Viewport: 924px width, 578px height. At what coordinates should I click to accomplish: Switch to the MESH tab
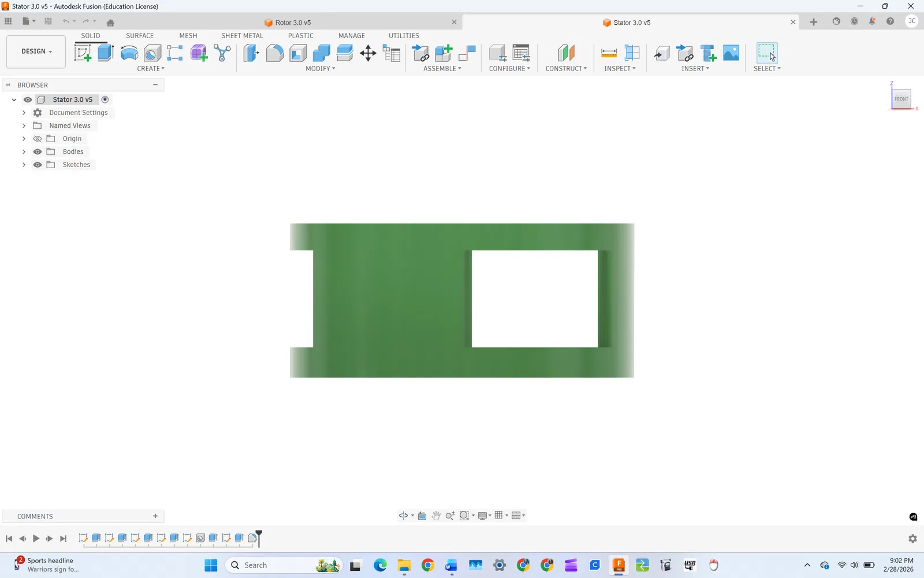(x=188, y=36)
